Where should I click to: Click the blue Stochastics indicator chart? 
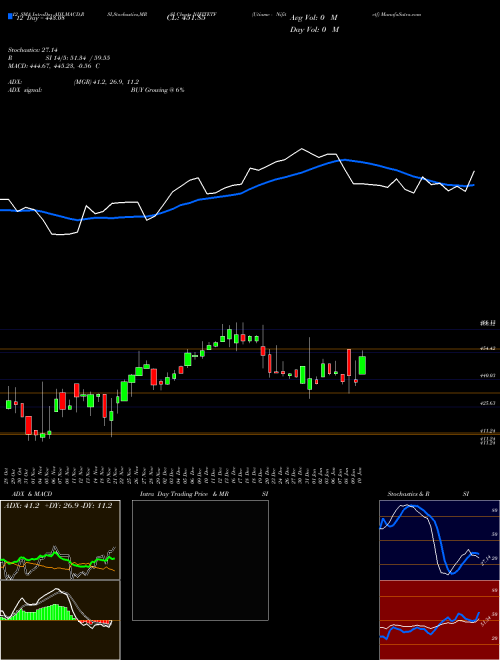439,540
